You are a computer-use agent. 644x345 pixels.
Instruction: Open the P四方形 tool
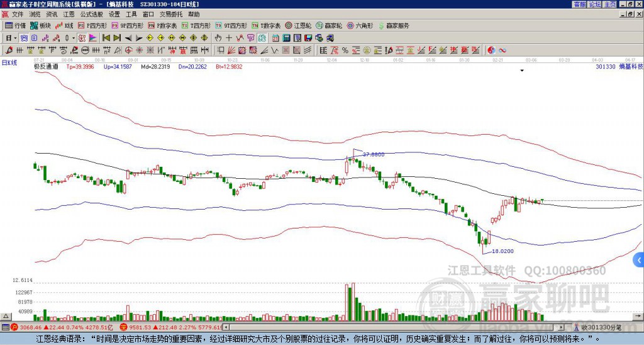pyautogui.click(x=92, y=25)
